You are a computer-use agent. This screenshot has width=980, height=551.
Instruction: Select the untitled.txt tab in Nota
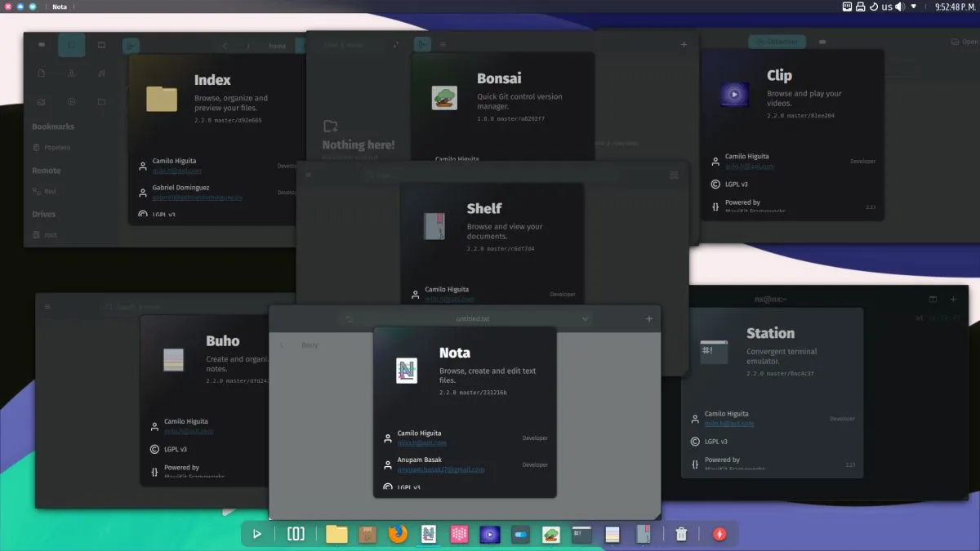472,318
